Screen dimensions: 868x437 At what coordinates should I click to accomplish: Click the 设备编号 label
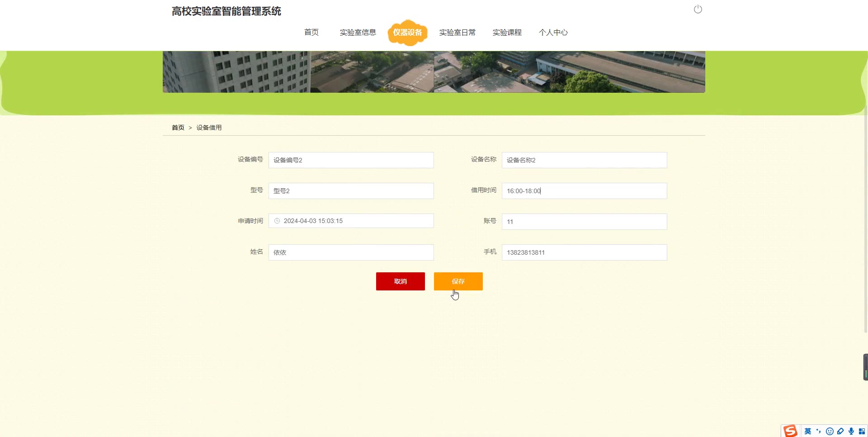pos(250,159)
